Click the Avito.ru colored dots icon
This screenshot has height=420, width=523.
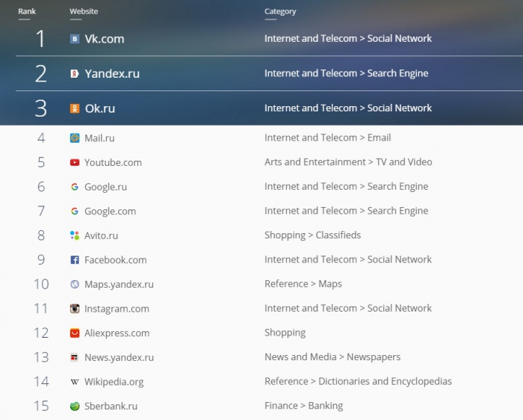(75, 235)
